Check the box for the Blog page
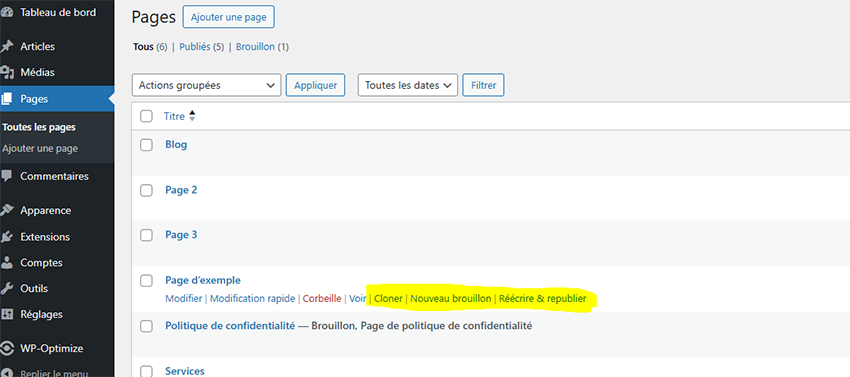Image resolution: width=850 pixels, height=377 pixels. click(x=146, y=145)
